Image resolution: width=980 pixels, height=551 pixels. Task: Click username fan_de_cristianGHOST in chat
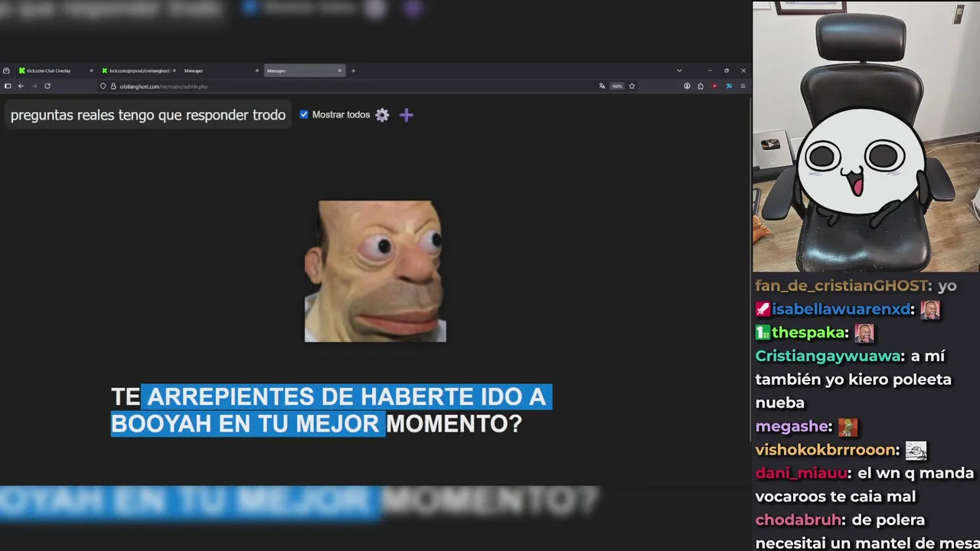(x=841, y=285)
